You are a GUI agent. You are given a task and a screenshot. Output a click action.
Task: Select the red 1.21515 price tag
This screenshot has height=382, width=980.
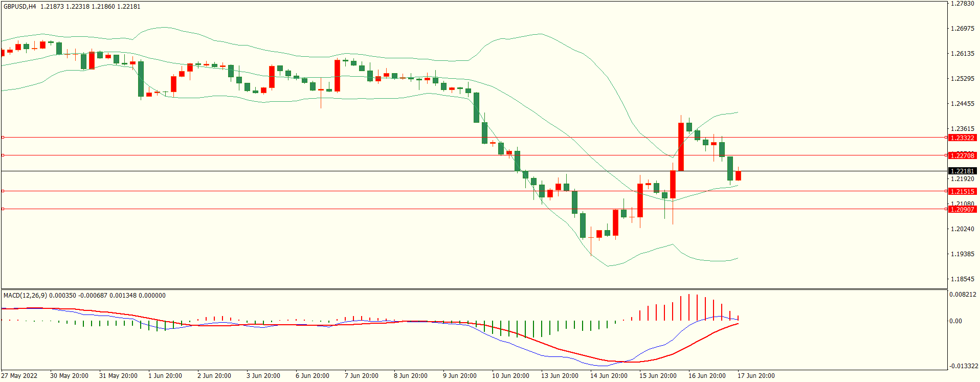[x=962, y=191]
